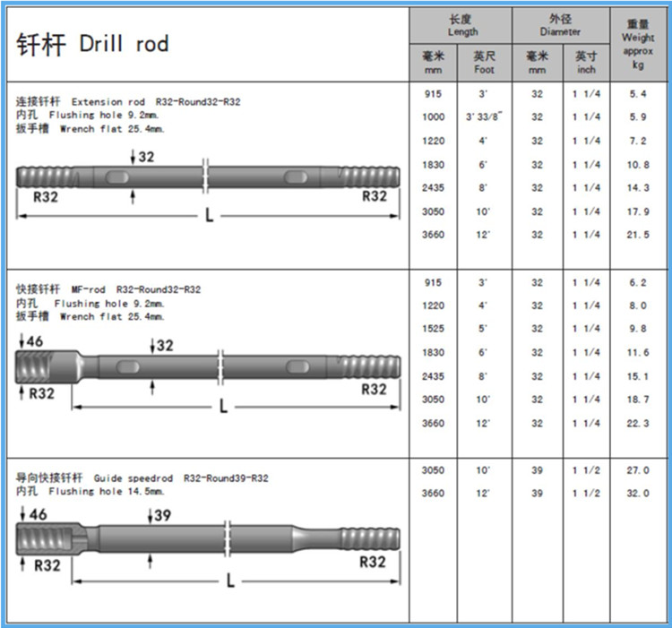Click the 3' 33/8" foot cell
Screen dimensions: 672x628
click(x=484, y=116)
